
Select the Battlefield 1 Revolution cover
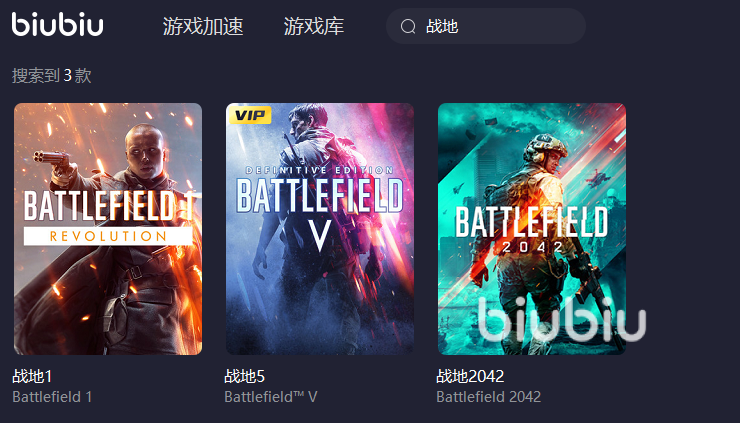(108, 229)
